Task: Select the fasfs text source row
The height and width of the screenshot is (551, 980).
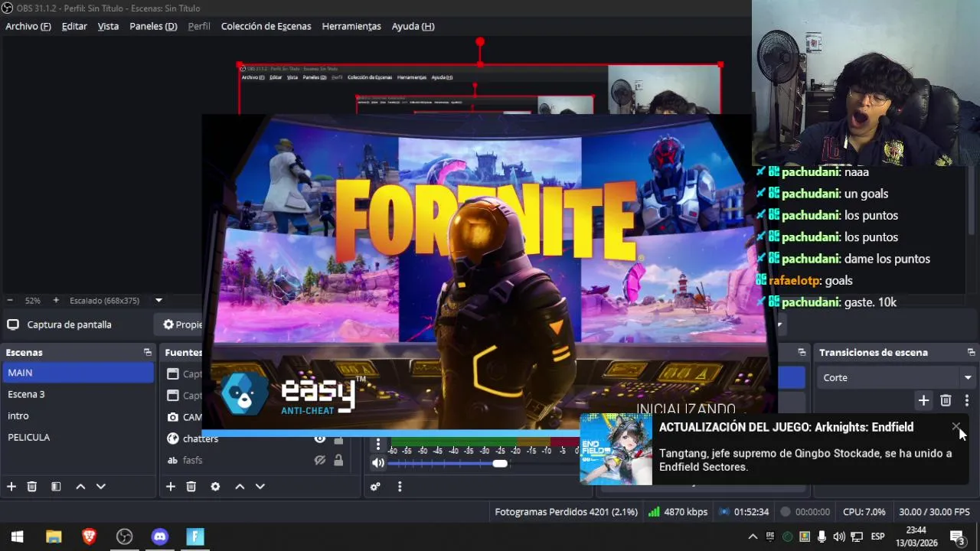Action: click(x=260, y=460)
